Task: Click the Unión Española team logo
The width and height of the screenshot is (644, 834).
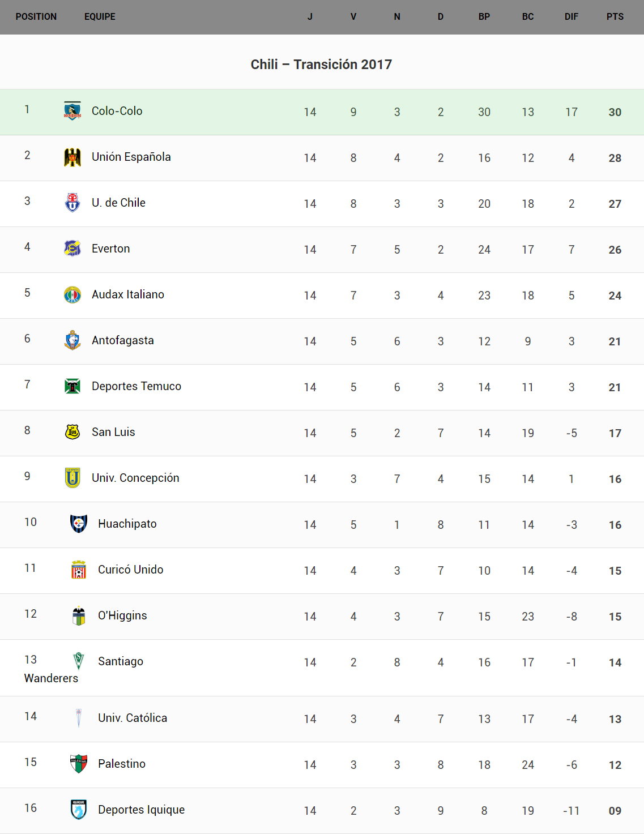Action: pos(72,157)
